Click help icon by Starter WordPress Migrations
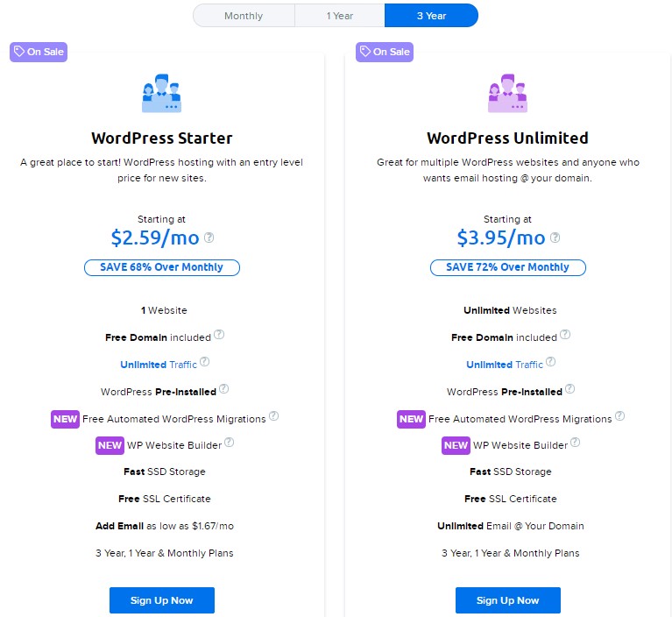 (274, 416)
